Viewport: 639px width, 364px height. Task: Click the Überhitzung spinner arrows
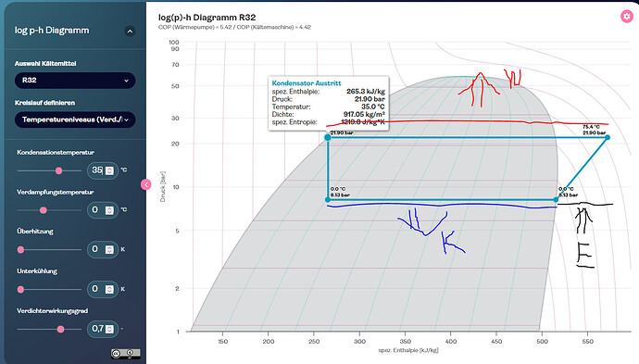tap(109, 250)
